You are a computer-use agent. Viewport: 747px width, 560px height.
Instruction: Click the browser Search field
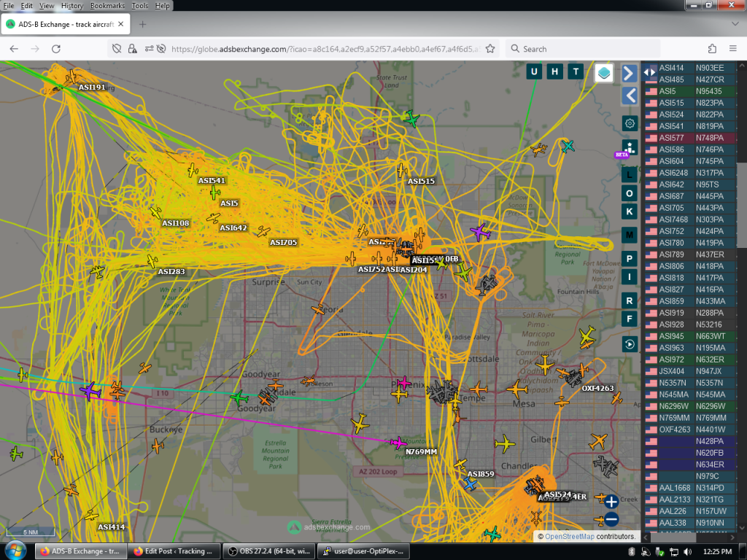point(583,49)
